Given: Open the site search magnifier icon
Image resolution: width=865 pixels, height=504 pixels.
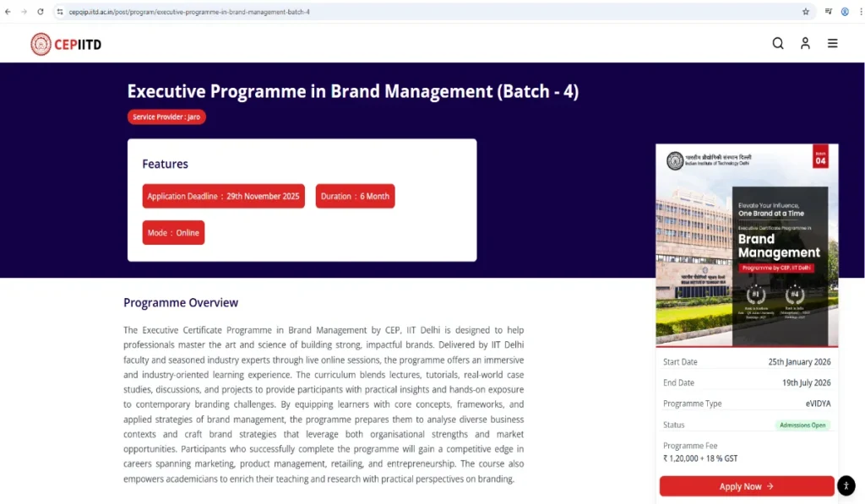Looking at the screenshot, I should 778,44.
